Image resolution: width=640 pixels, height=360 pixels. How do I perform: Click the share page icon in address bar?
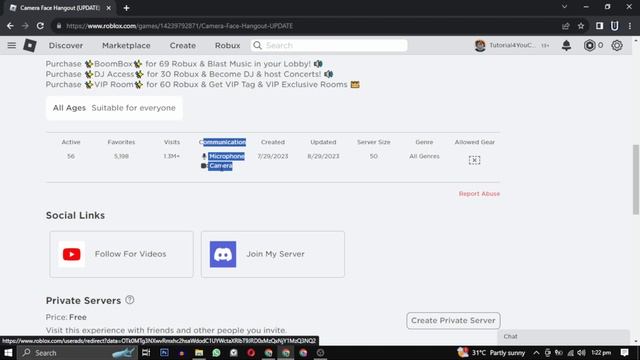[566, 26]
